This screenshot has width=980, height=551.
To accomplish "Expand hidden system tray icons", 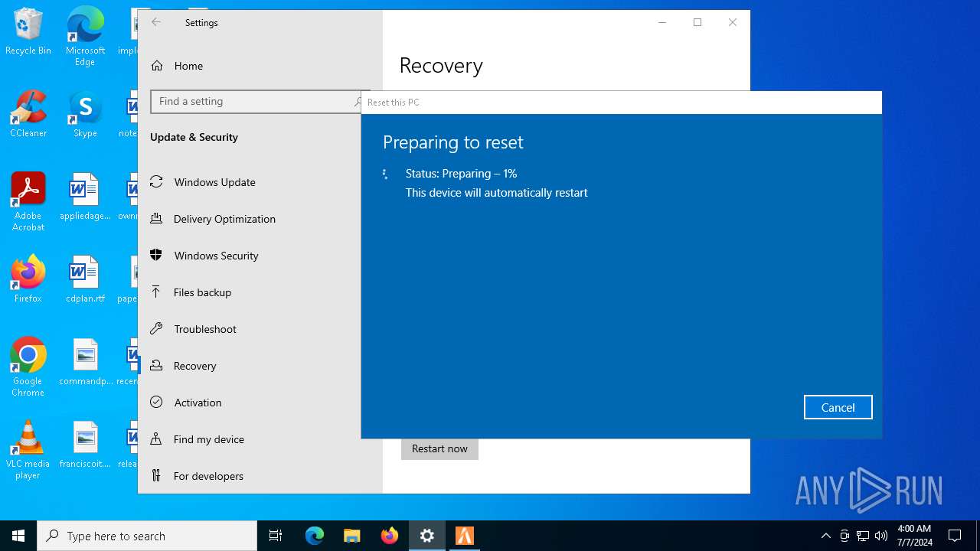I will (825, 536).
